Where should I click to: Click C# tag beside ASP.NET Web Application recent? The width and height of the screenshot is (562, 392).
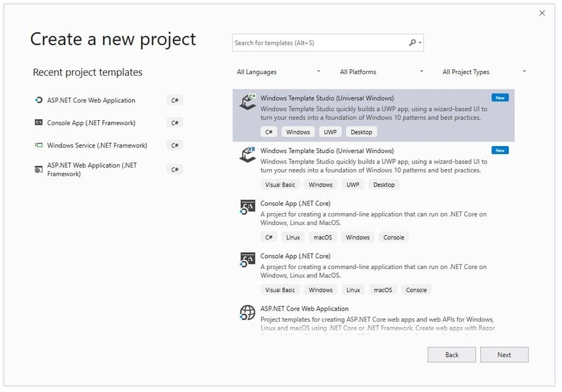tap(175, 170)
